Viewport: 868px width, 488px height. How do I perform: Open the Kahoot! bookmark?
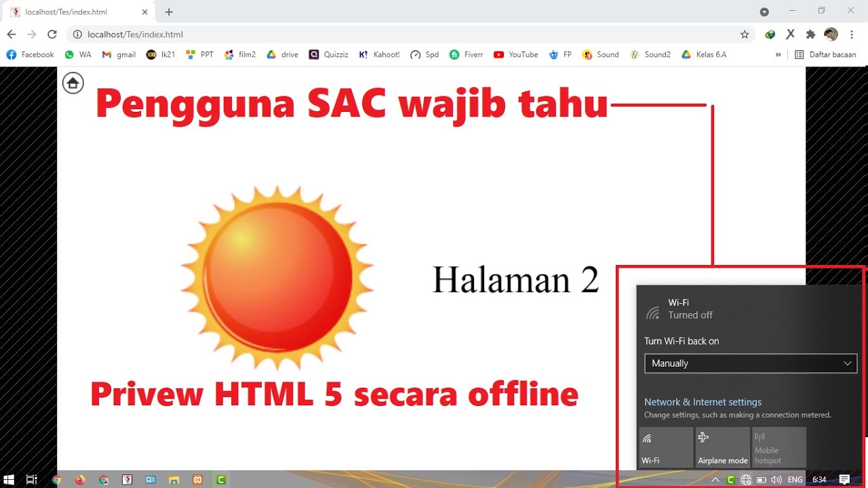click(379, 54)
